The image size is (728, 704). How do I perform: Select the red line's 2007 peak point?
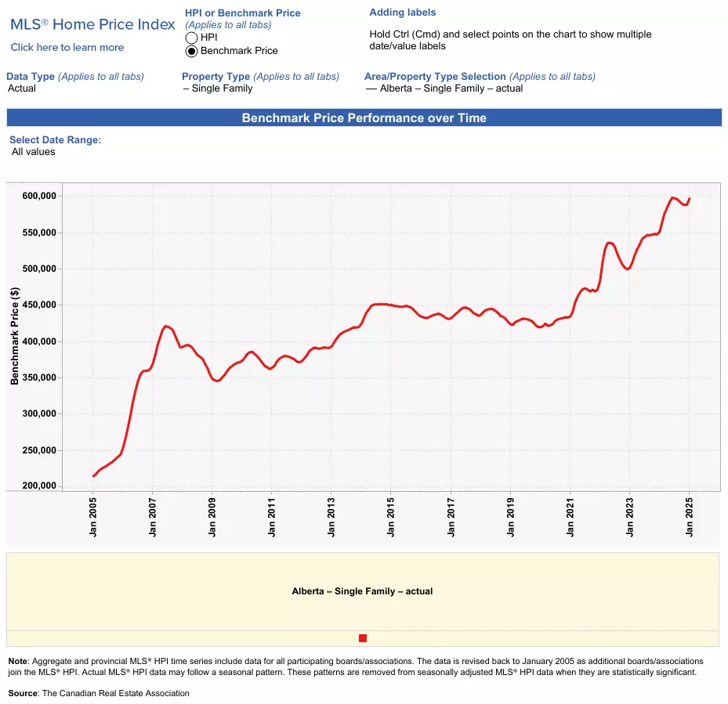click(x=167, y=327)
